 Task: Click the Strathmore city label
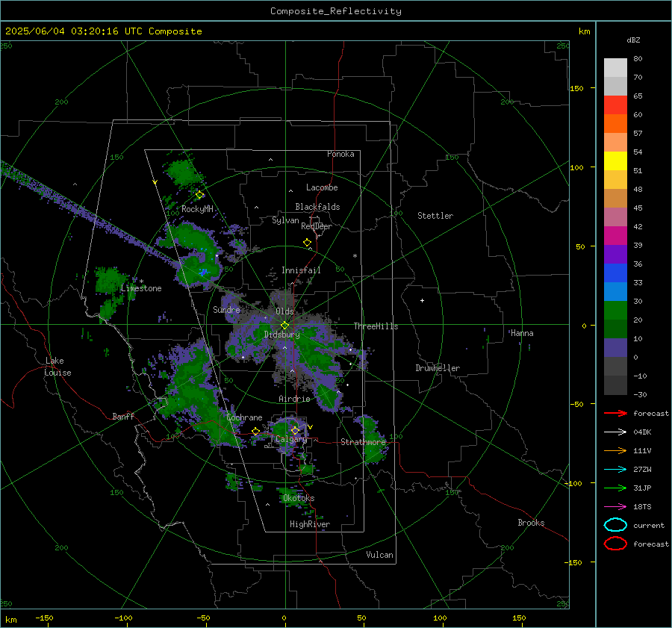tap(364, 442)
